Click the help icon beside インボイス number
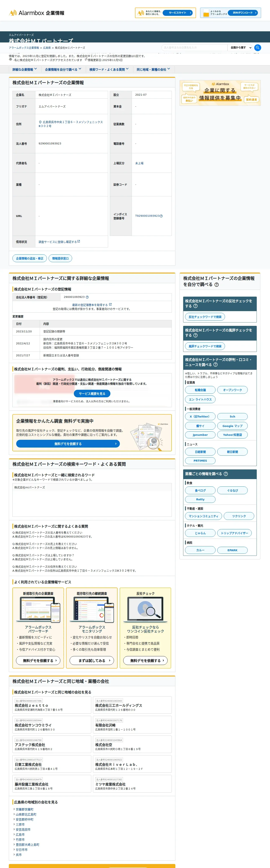The height and width of the screenshot is (868, 270). (x=161, y=216)
